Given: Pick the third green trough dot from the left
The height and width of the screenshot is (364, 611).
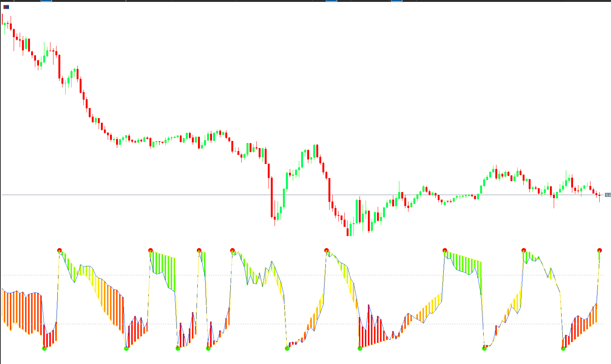Looking at the screenshot, I should (178, 348).
